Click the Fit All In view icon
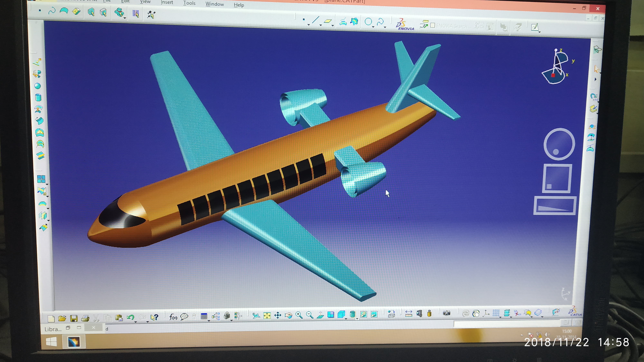The image size is (644, 362). coord(267,316)
